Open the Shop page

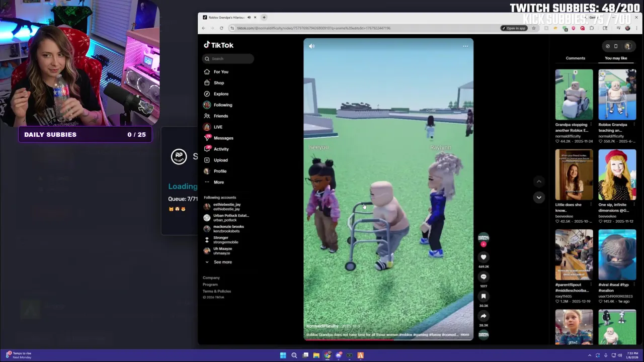[x=214, y=83]
